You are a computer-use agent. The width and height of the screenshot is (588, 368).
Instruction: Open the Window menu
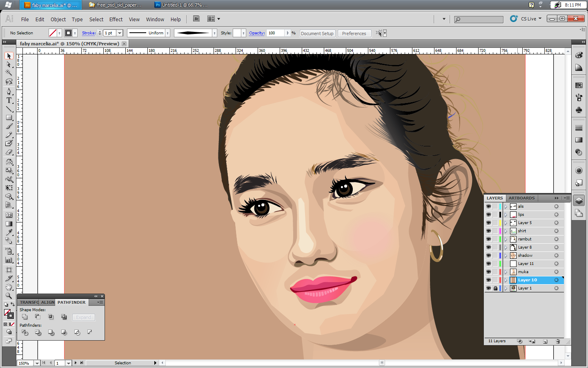155,19
